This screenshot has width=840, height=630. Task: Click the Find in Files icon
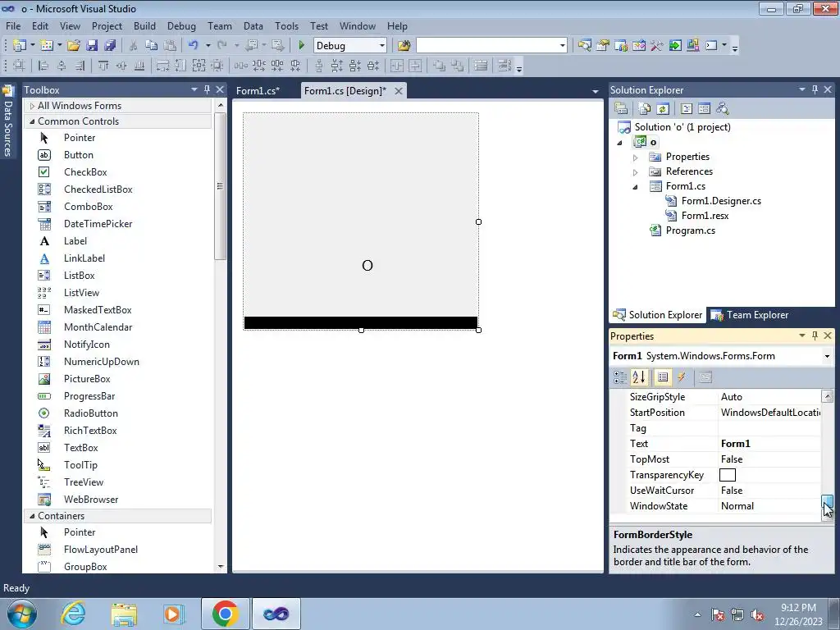coord(404,46)
